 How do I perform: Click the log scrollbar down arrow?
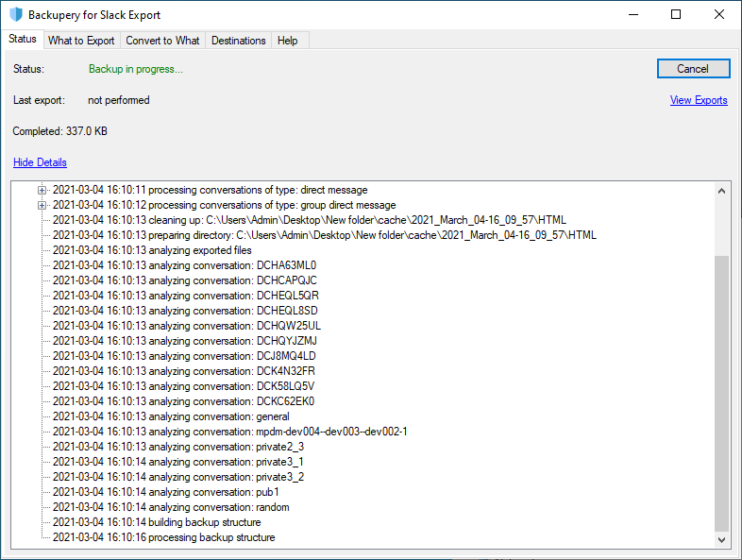pos(721,539)
